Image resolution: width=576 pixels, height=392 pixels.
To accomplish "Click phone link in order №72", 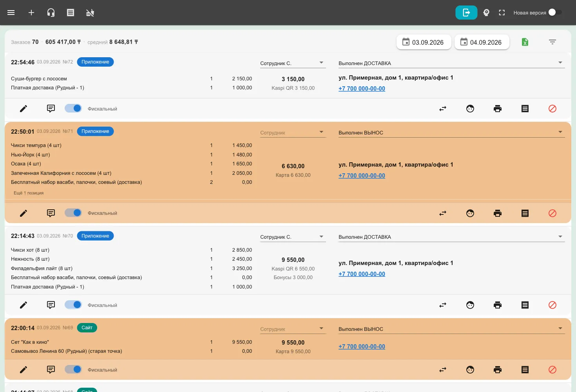I will point(362,89).
